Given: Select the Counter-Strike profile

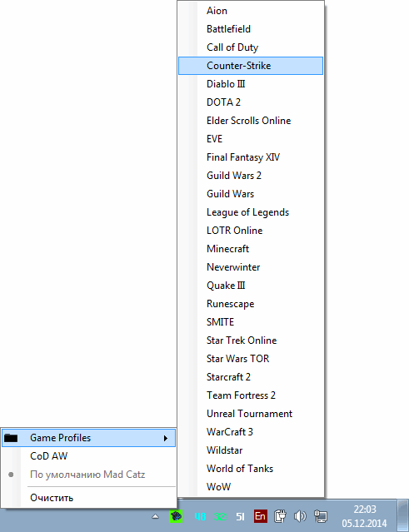Looking at the screenshot, I should (251, 66).
